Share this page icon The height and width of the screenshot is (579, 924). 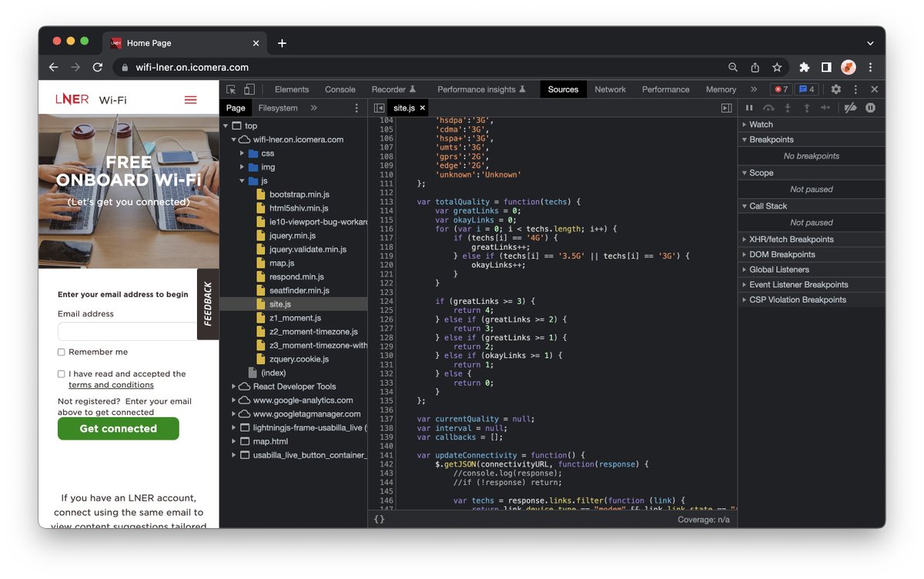755,68
